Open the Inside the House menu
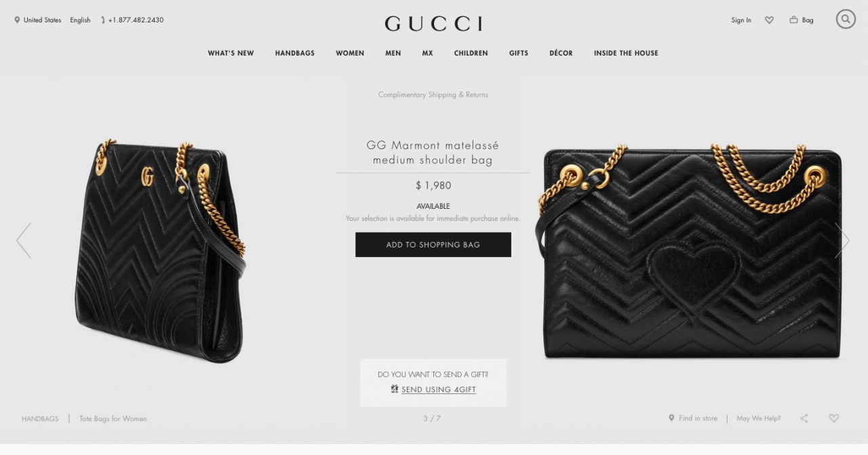The width and height of the screenshot is (868, 455). (626, 53)
